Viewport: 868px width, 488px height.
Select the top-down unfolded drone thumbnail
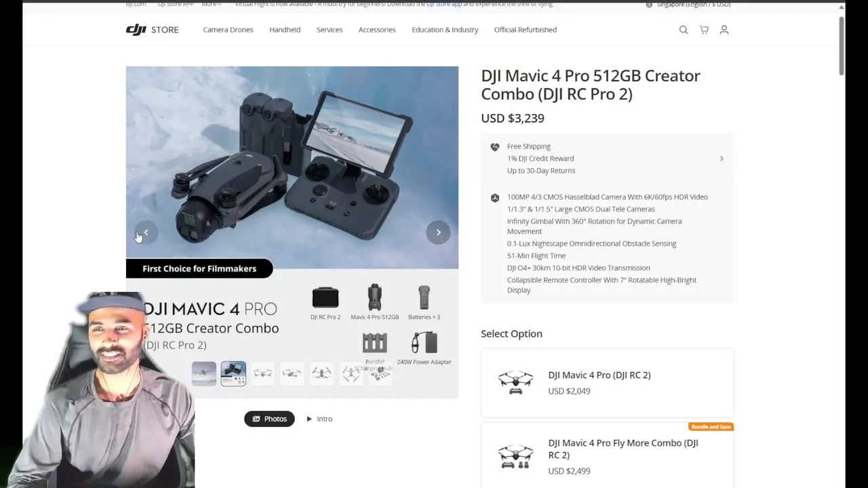(x=351, y=373)
